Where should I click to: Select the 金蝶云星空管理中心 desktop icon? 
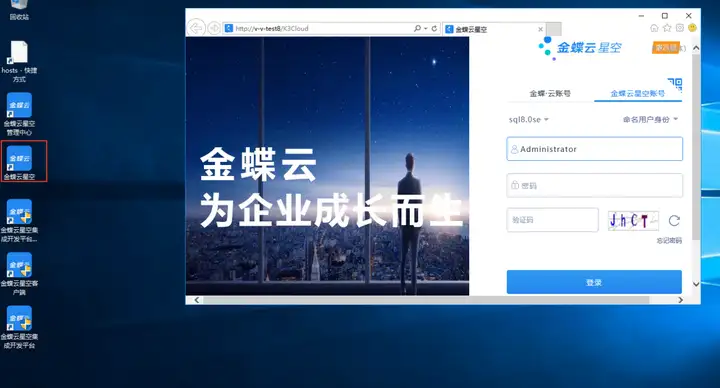[19, 114]
